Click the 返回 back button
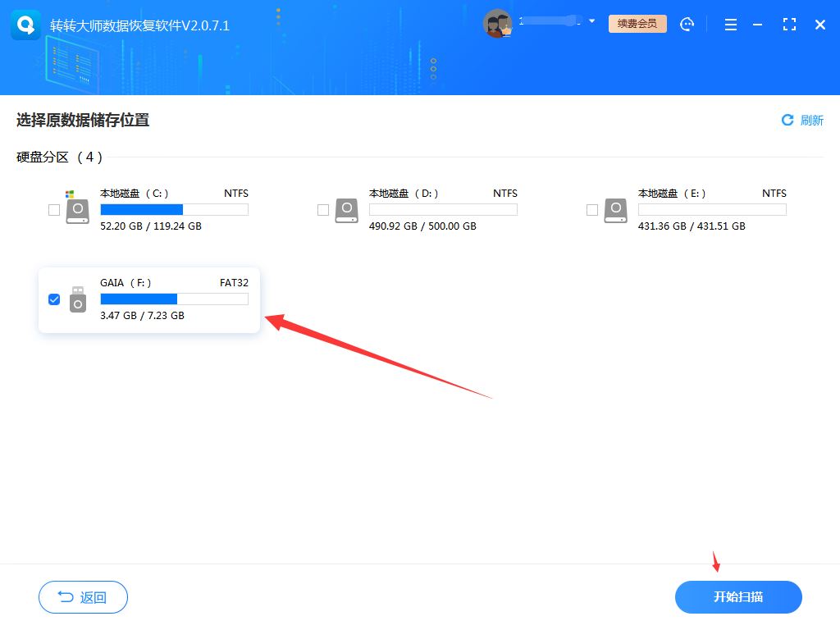840x630 pixels. point(83,597)
